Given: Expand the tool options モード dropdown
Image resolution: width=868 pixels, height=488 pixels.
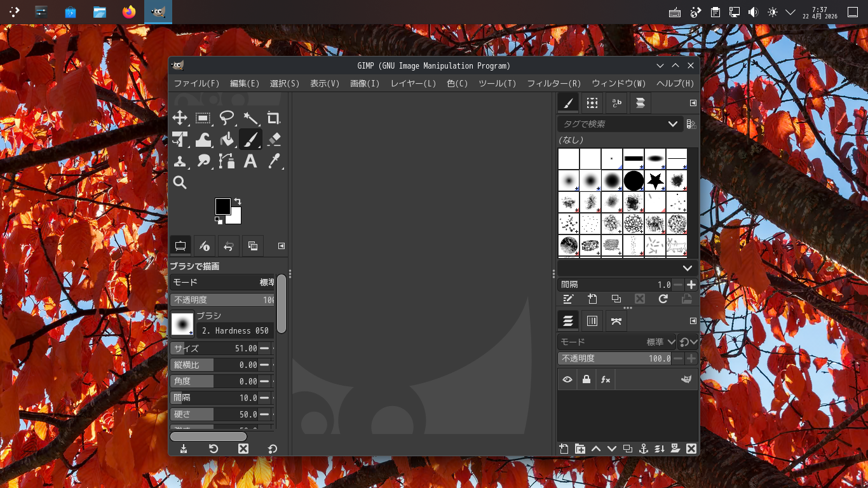Looking at the screenshot, I should 222,282.
